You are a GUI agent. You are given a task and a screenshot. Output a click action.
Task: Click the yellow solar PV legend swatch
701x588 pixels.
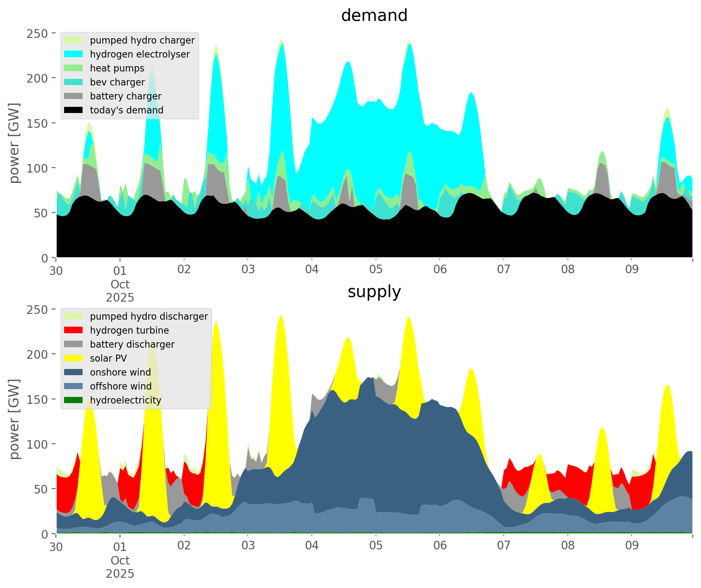[x=74, y=358]
